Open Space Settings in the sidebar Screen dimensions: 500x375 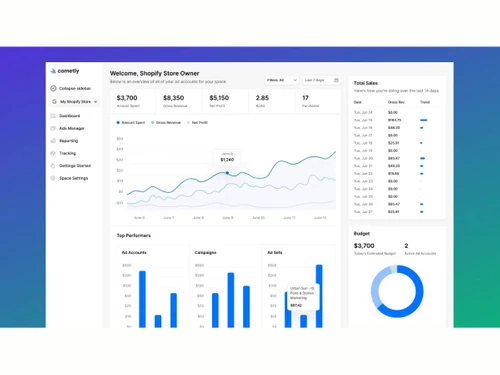[x=74, y=178]
